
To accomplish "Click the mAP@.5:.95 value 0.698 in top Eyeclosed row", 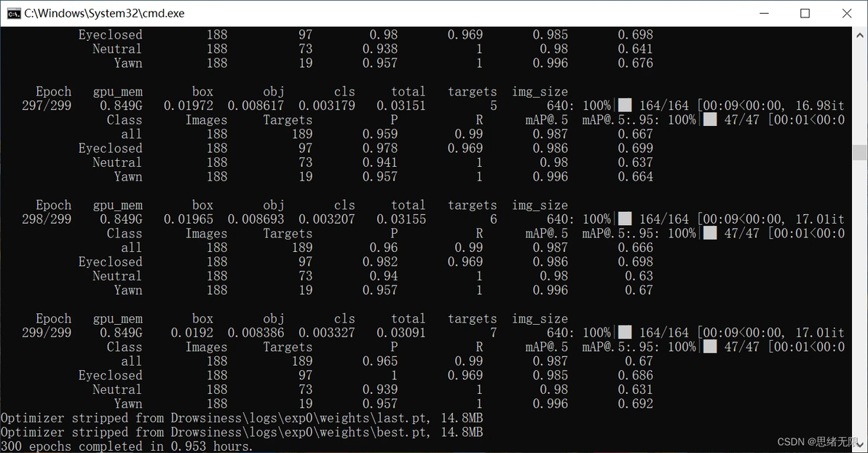I will 636,34.
